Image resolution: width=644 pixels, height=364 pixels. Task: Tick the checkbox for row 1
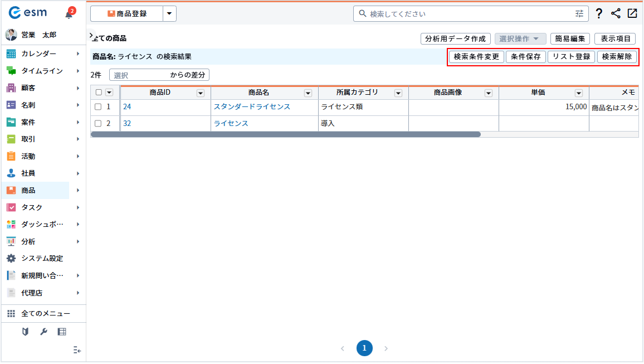tap(98, 107)
